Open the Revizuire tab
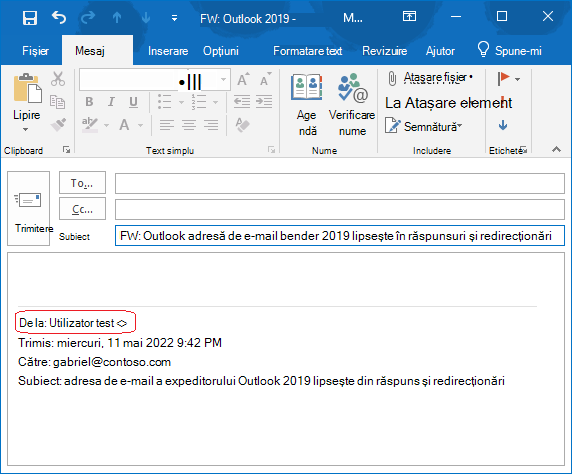572x474 pixels. click(384, 51)
